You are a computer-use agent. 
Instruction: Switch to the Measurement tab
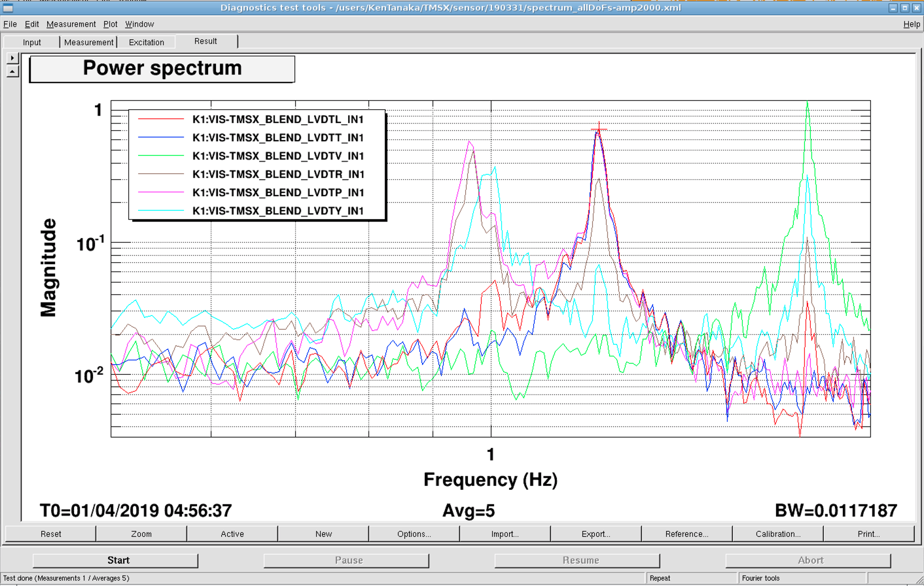click(x=89, y=43)
